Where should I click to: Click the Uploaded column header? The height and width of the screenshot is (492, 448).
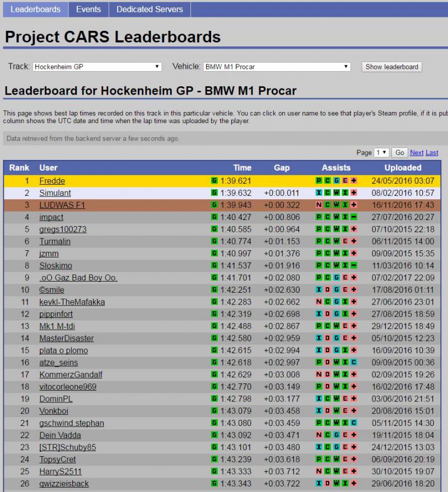[x=403, y=168]
